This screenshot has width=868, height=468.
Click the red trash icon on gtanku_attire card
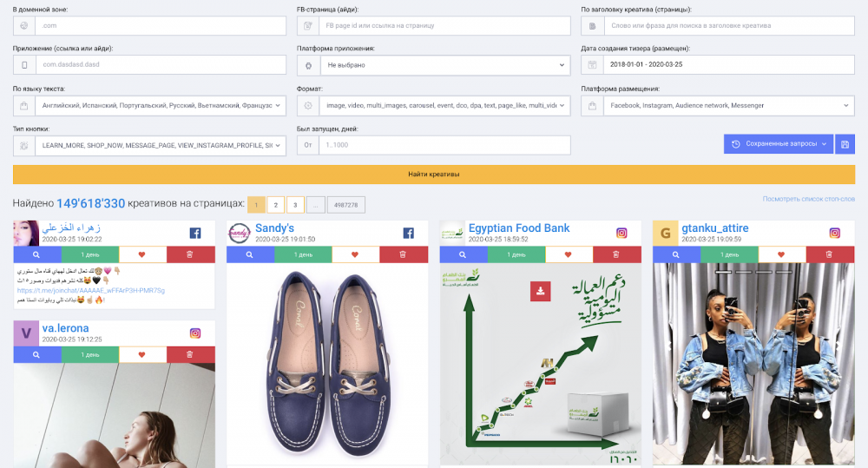(831, 254)
